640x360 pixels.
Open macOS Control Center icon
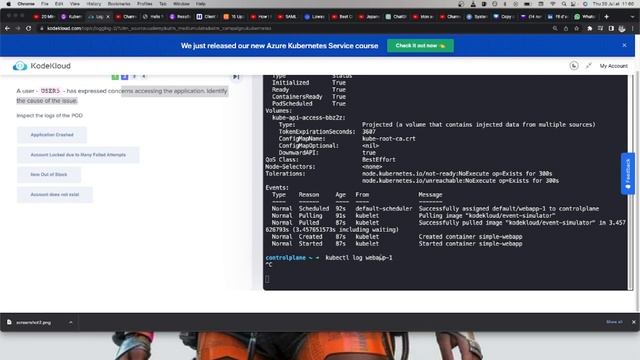[574, 4]
